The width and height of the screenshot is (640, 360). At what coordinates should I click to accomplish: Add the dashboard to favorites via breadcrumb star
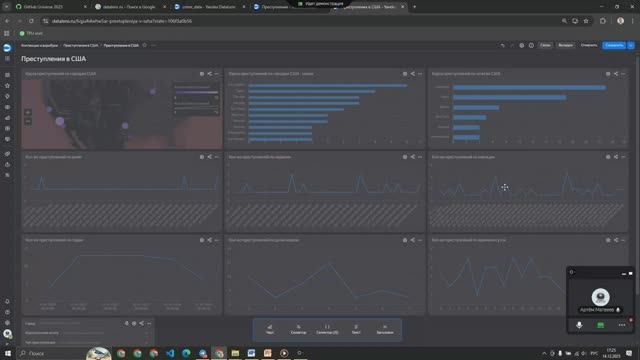[x=144, y=45]
